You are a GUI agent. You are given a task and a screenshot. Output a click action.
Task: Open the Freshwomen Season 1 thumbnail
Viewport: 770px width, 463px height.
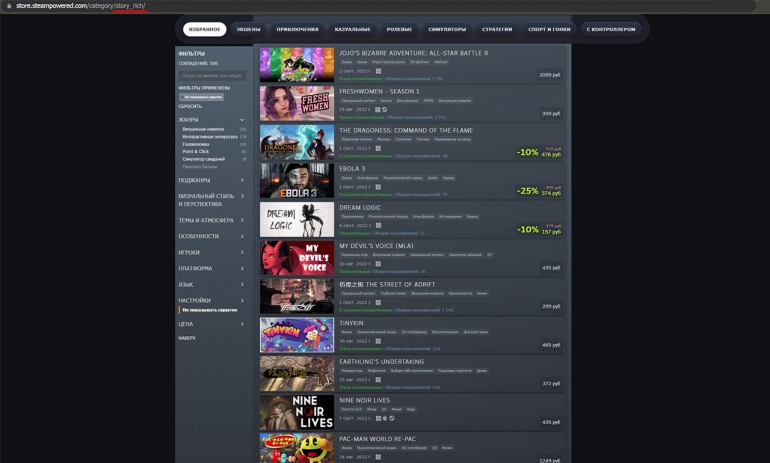pos(297,104)
